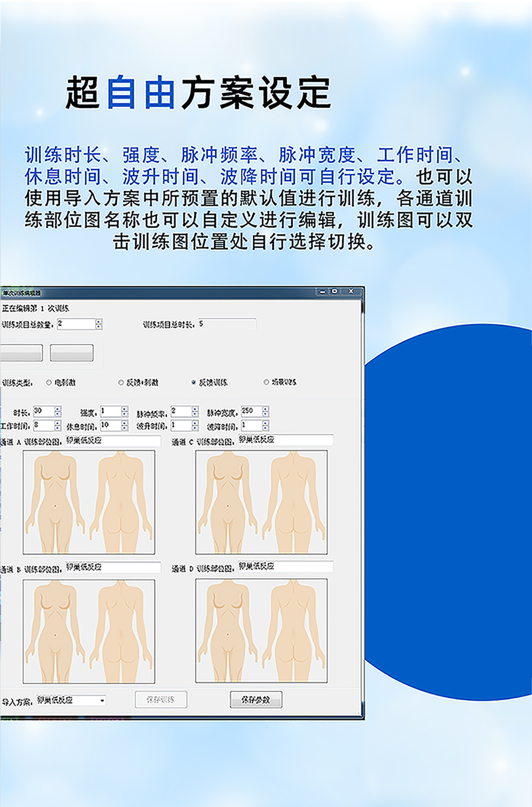Viewport: 532px width, 807px height.
Task: Focus the 训练项目总数量 number field
Action: coord(76,324)
